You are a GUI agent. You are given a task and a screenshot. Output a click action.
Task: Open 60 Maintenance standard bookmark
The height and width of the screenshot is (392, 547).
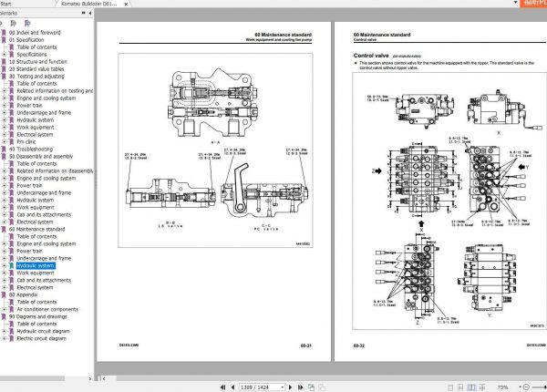point(37,230)
